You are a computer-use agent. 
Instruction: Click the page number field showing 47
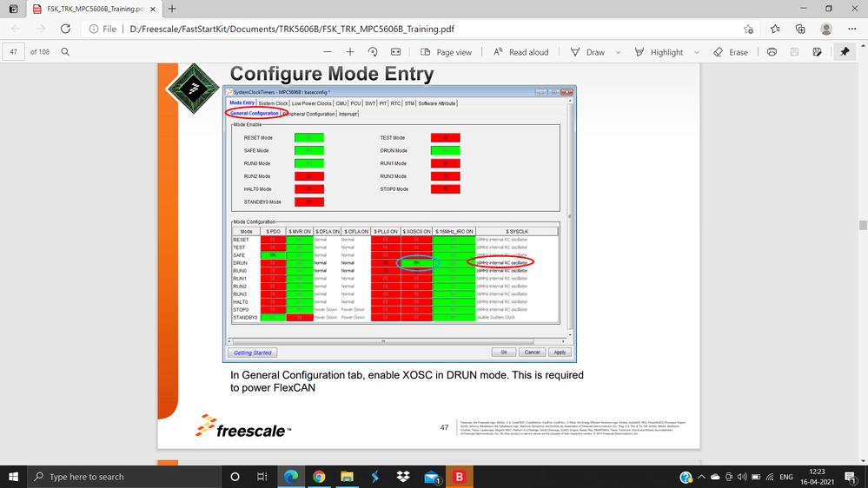pos(13,51)
